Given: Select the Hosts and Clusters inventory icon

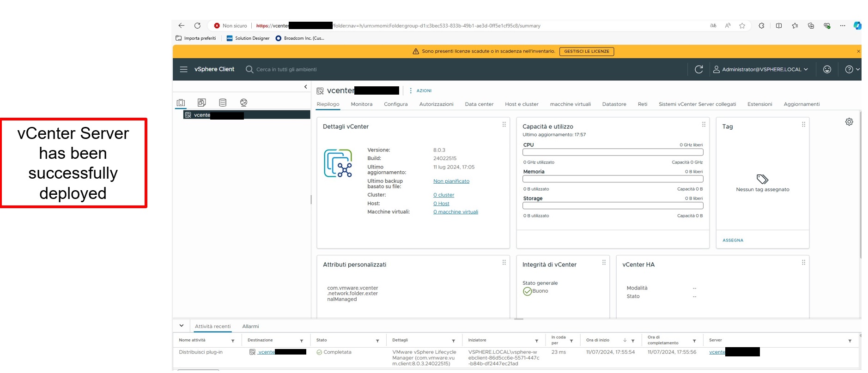Looking at the screenshot, I should 181,102.
